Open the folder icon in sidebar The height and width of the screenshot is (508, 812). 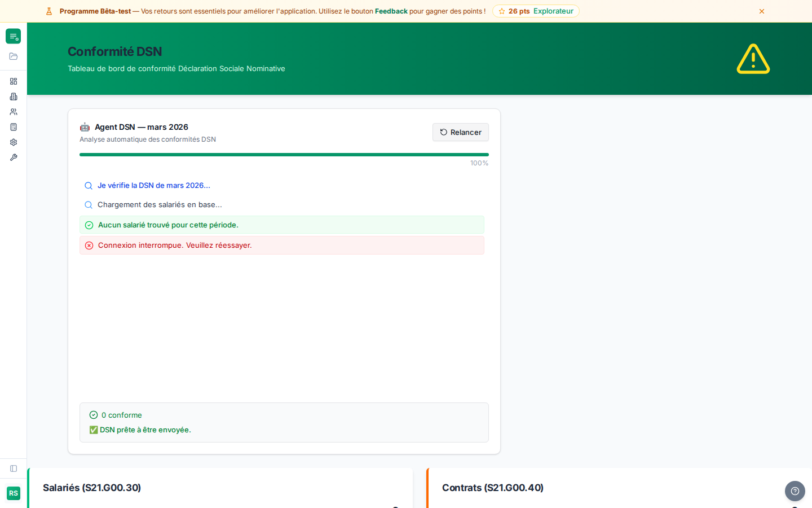click(x=14, y=56)
